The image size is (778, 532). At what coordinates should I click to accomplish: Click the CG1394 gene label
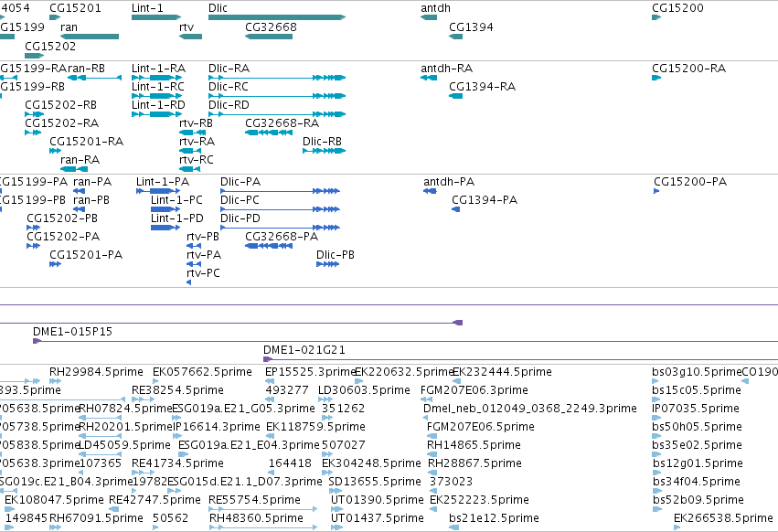tap(471, 27)
